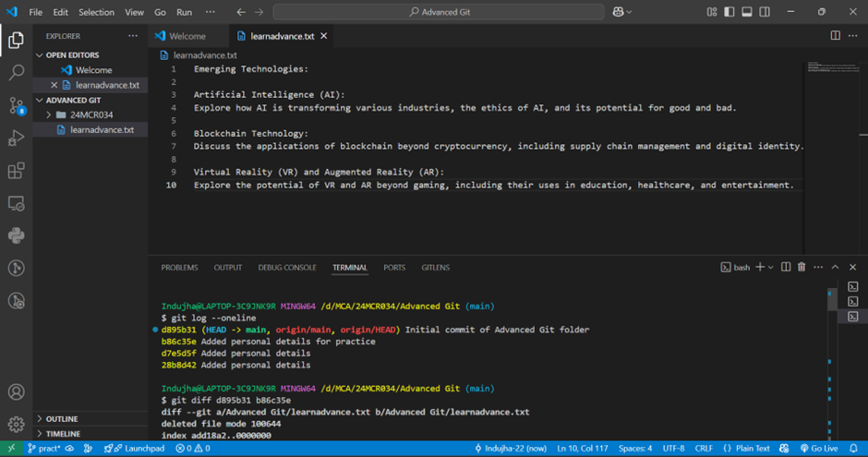Click Go Live in status bar
The image size is (868, 457).
pyautogui.click(x=819, y=448)
